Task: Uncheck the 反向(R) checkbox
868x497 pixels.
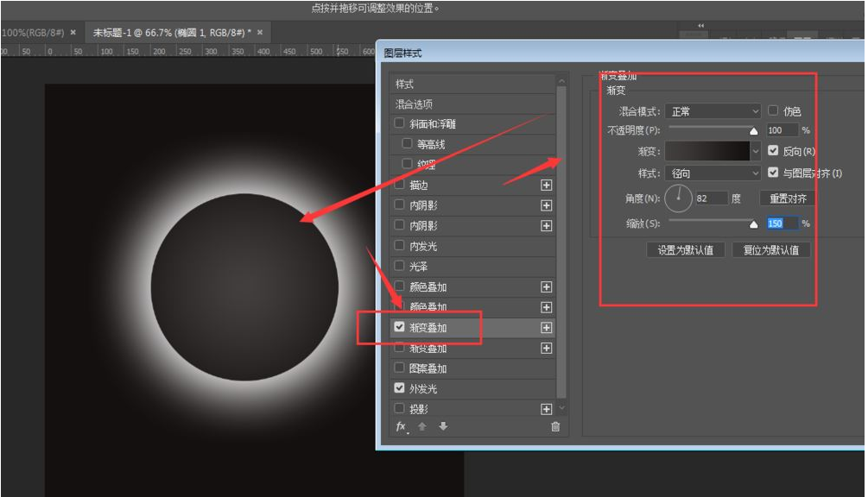Action: 773,150
